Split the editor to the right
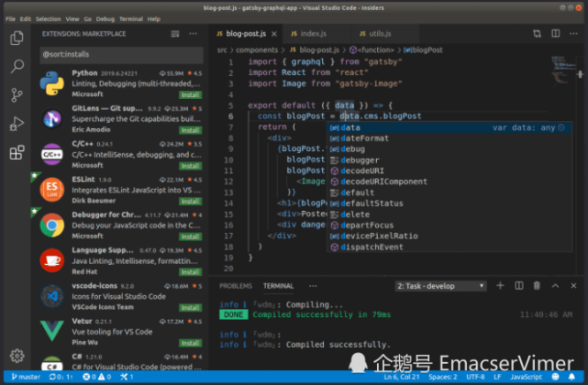Screen dimensions: 588x385 [x=555, y=34]
